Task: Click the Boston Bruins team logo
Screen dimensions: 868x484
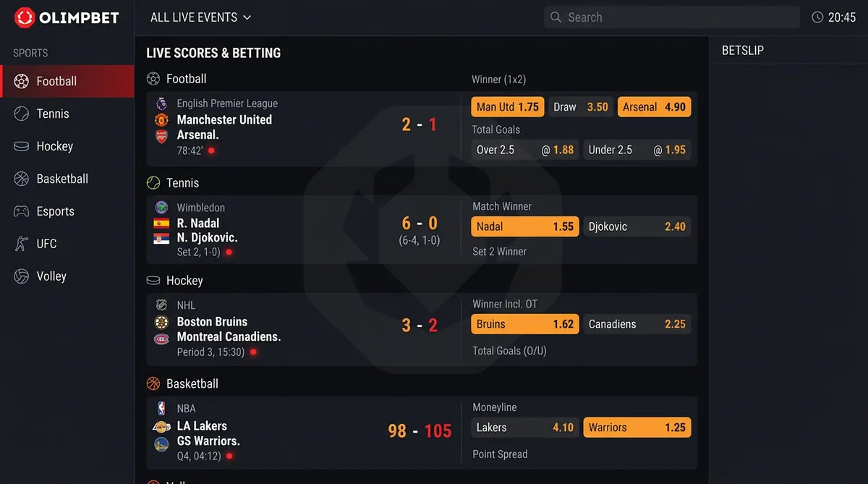Action: tap(161, 322)
